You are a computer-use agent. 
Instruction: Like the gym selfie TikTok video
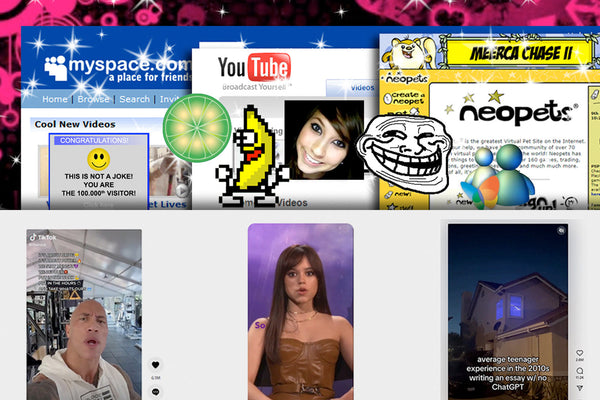point(155,365)
